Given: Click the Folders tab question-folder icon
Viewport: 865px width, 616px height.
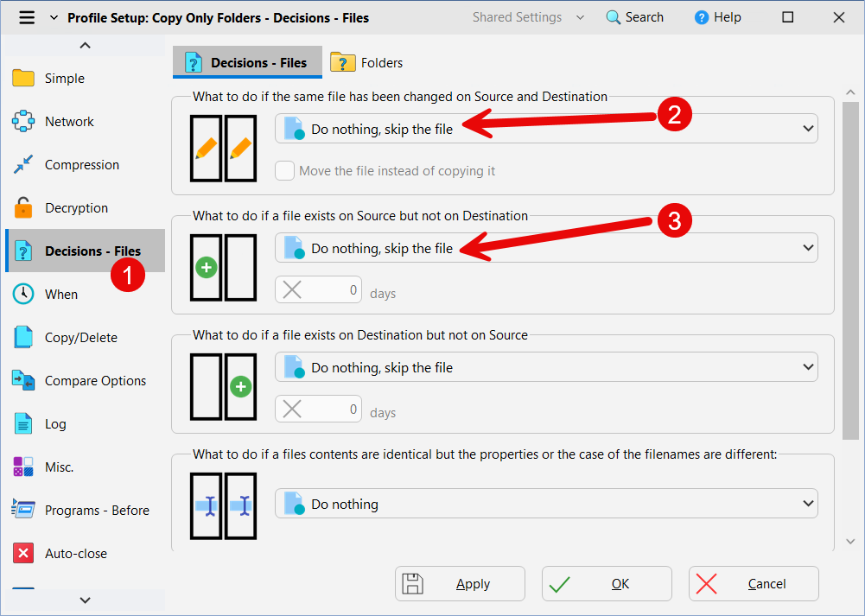Looking at the screenshot, I should pos(342,62).
